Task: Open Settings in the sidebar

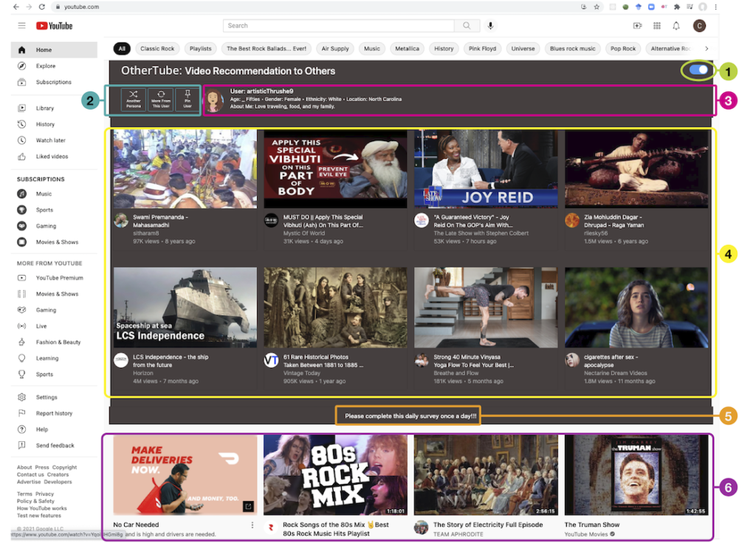Action: (54, 397)
